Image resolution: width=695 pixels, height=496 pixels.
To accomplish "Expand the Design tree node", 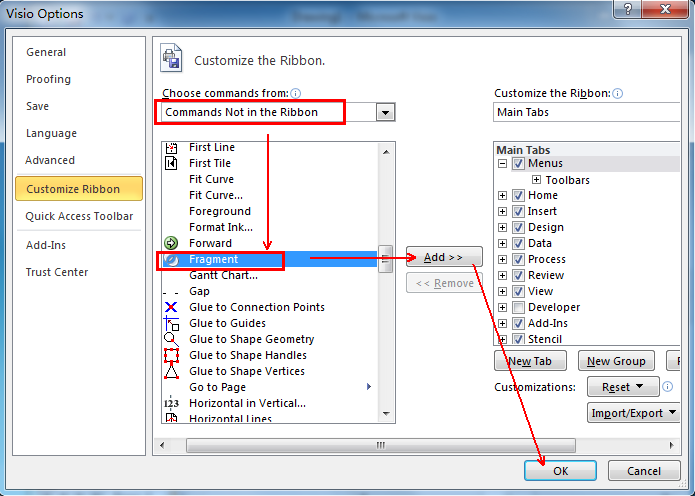I will click(502, 227).
